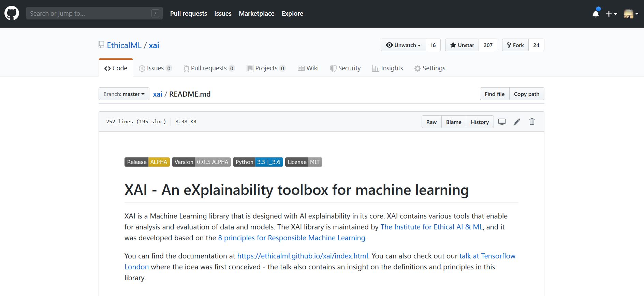Open Issues in top navigation
644x296 pixels.
click(223, 14)
